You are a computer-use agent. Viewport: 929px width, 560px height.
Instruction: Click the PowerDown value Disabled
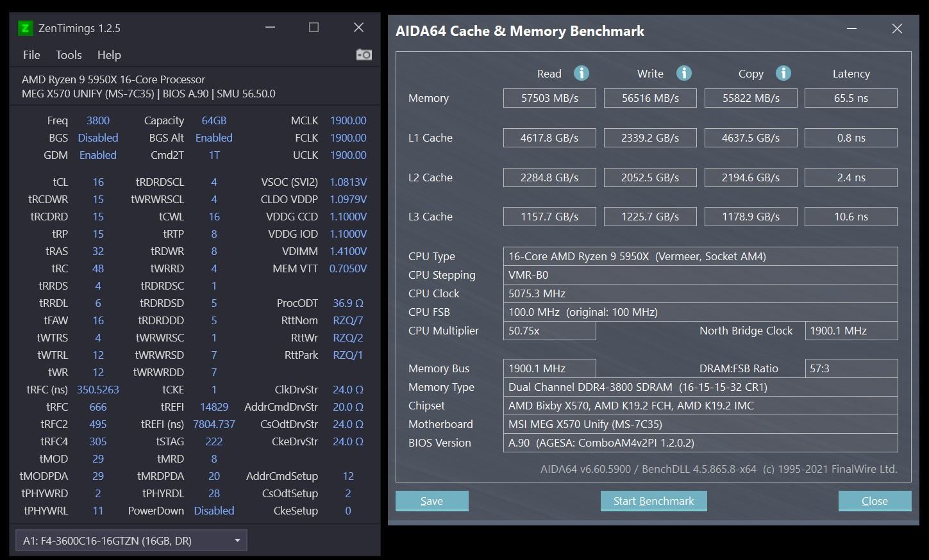click(214, 511)
